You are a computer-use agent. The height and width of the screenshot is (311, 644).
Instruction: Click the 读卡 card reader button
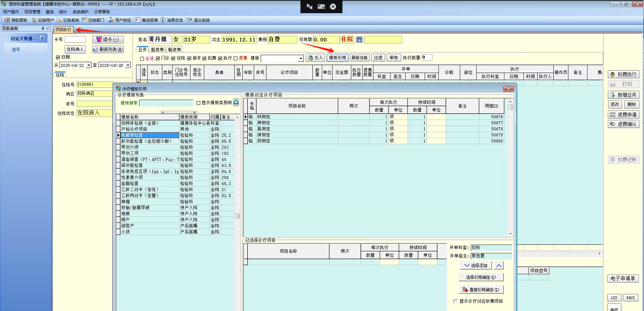point(108,40)
